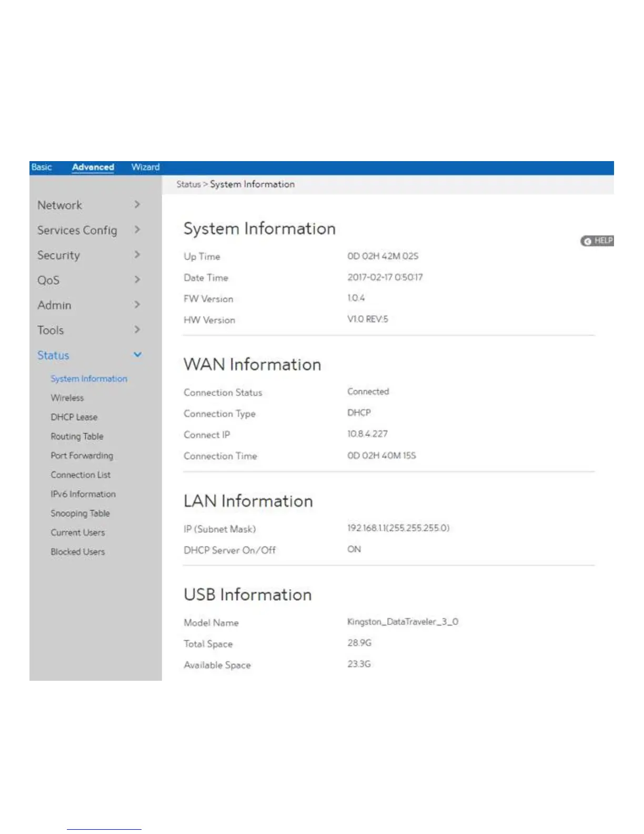Click the Status breadcrumb
The width and height of the screenshot is (644, 834).
(x=189, y=184)
